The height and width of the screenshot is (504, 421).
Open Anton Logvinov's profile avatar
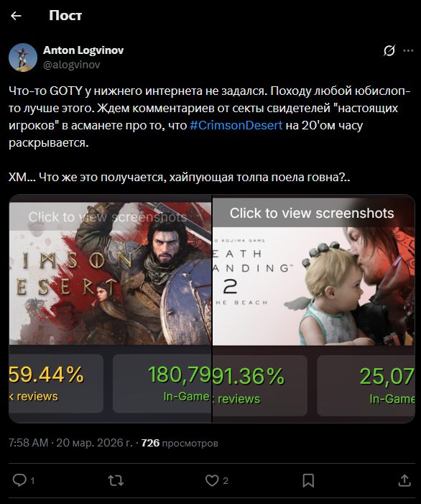(x=23, y=58)
